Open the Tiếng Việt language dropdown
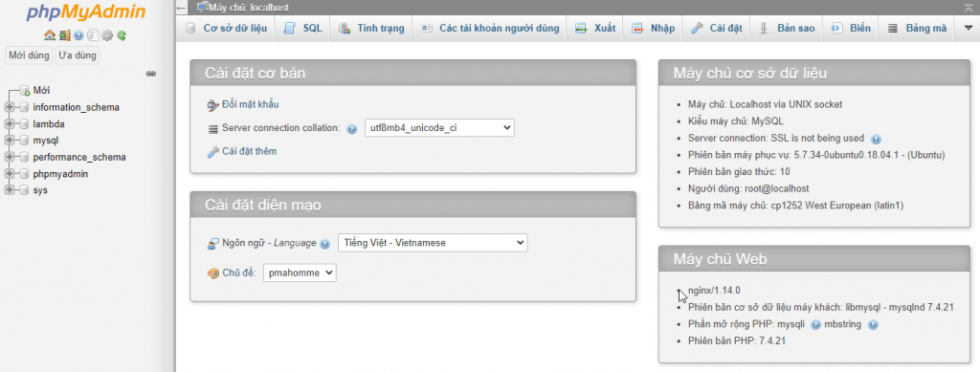Image resolution: width=980 pixels, height=372 pixels. [x=433, y=243]
